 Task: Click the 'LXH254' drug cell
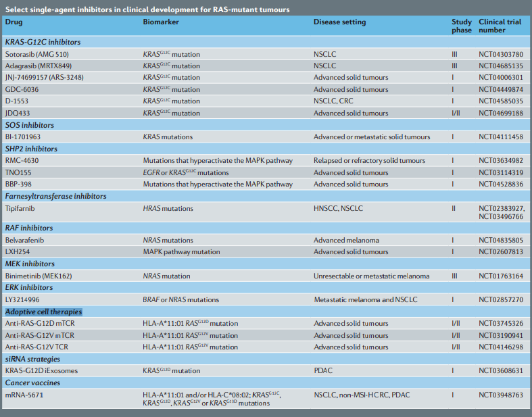point(18,252)
